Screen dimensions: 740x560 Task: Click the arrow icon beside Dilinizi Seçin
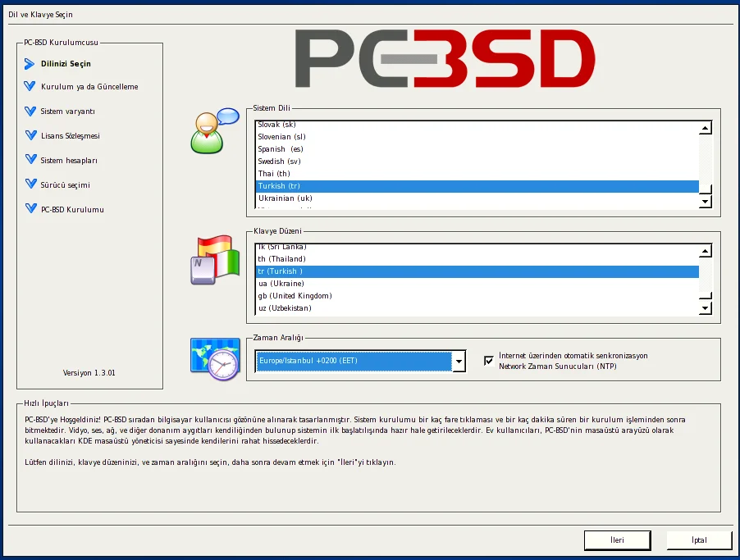(x=30, y=64)
